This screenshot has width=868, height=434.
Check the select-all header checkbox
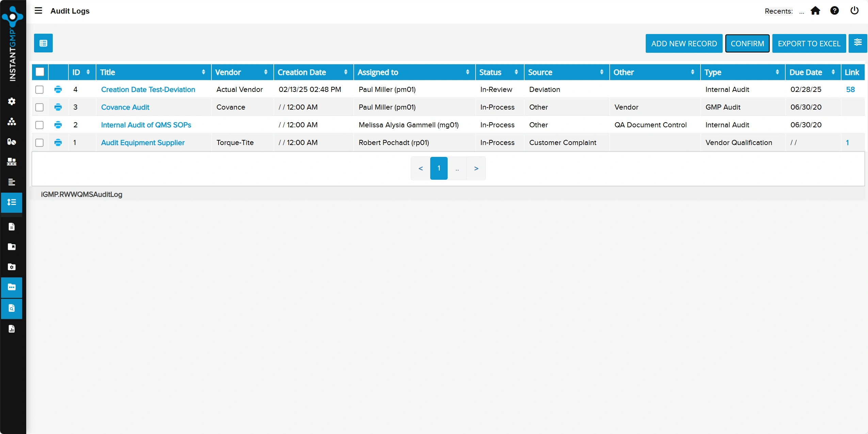pos(40,72)
